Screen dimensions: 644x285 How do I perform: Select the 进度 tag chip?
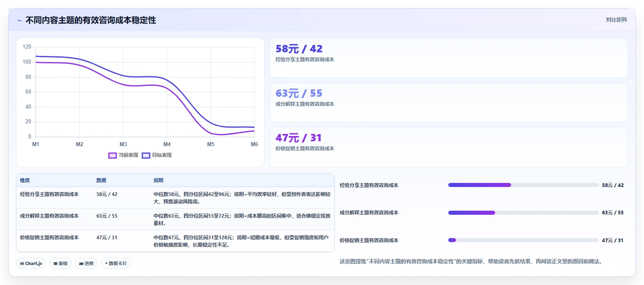pyautogui.click(x=86, y=263)
